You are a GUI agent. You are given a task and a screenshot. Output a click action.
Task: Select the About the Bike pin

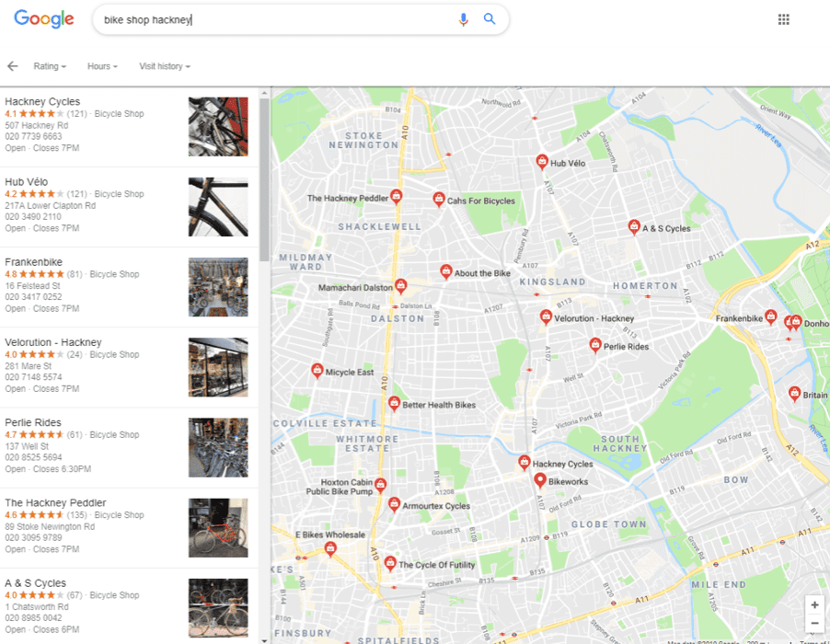[x=446, y=271]
